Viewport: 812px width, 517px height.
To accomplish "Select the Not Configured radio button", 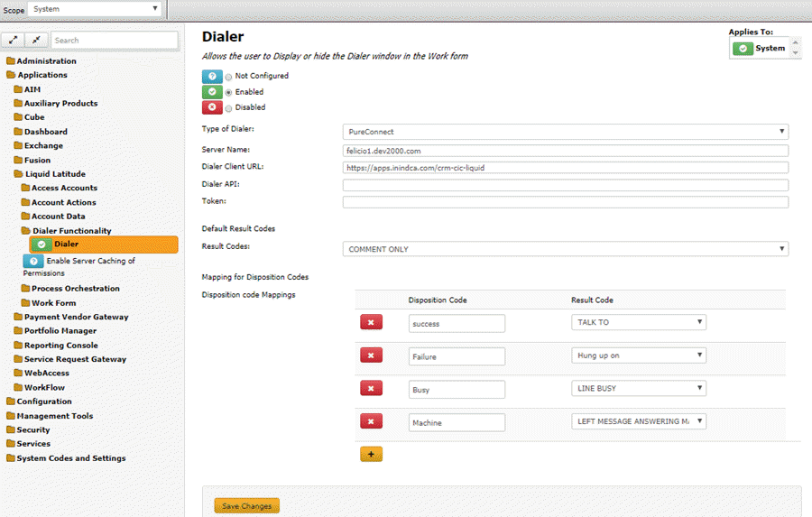I will [228, 77].
